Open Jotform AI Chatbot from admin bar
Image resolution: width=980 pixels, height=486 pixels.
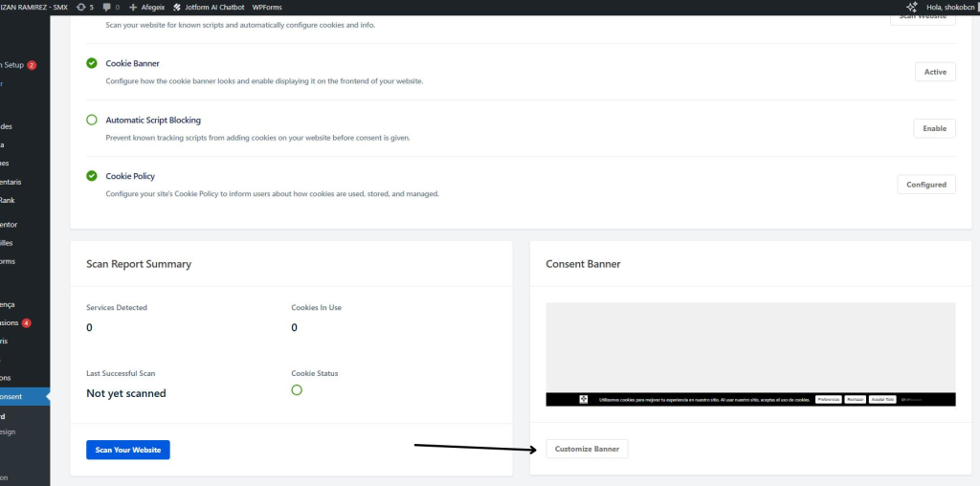click(x=209, y=7)
